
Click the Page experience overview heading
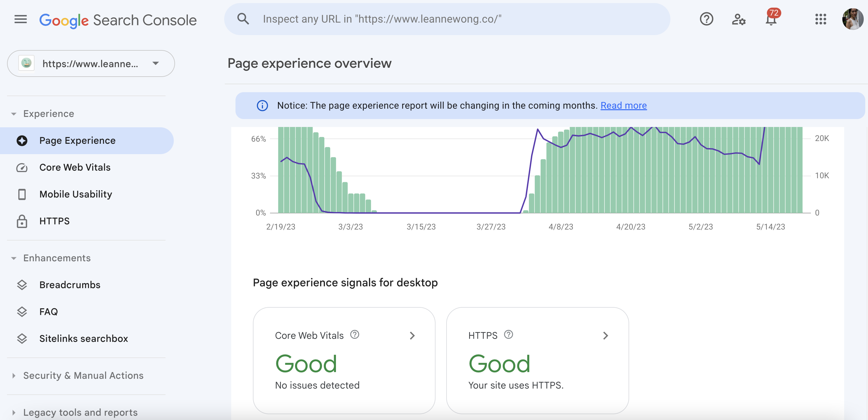pyautogui.click(x=309, y=63)
